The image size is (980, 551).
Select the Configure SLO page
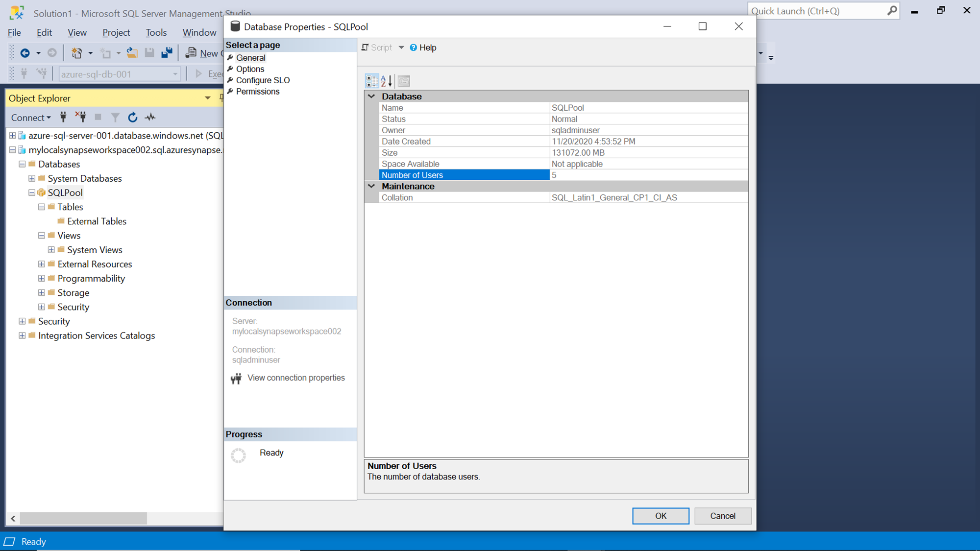click(x=263, y=80)
